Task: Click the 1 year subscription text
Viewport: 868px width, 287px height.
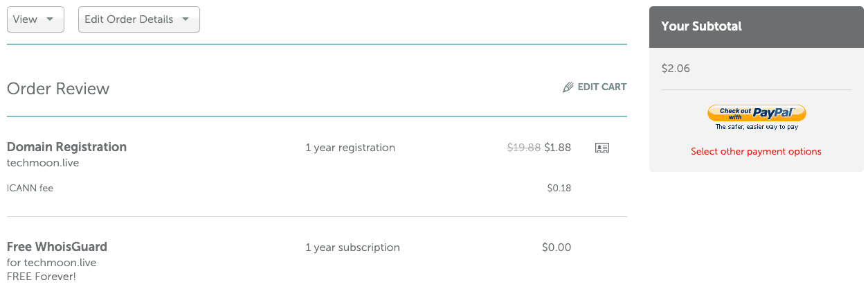Action: (352, 247)
